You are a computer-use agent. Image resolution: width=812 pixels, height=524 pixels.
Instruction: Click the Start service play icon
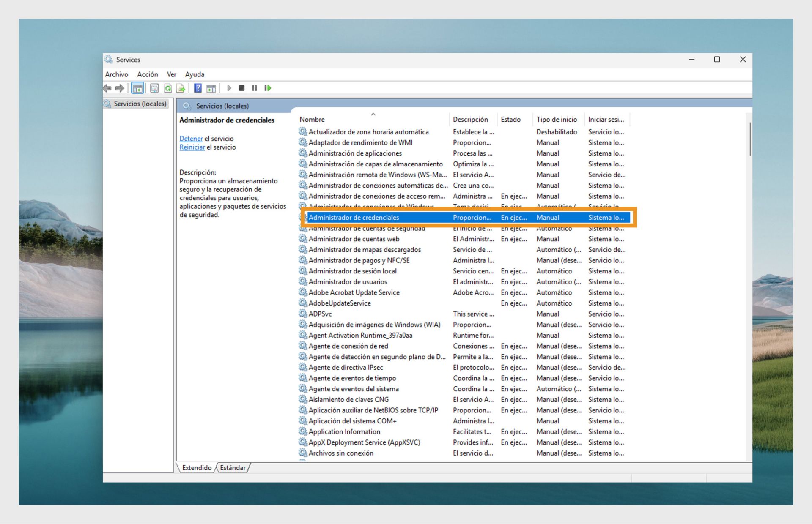pyautogui.click(x=229, y=88)
